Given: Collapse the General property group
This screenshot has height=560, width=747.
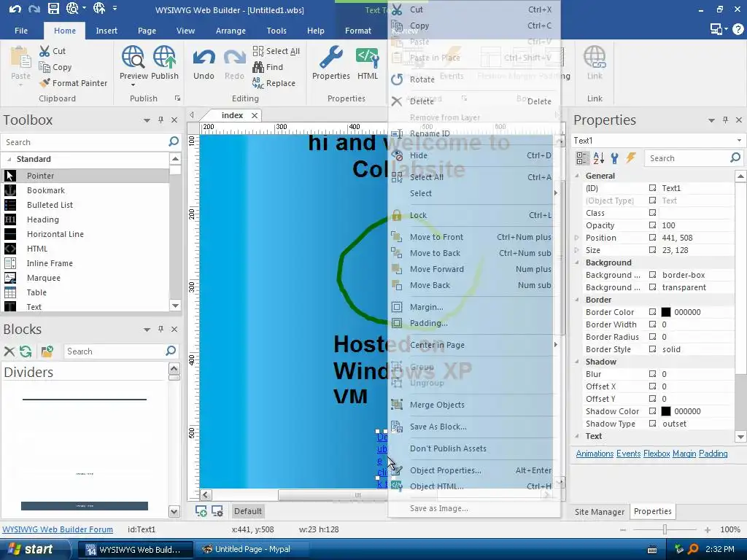Looking at the screenshot, I should pos(577,176).
